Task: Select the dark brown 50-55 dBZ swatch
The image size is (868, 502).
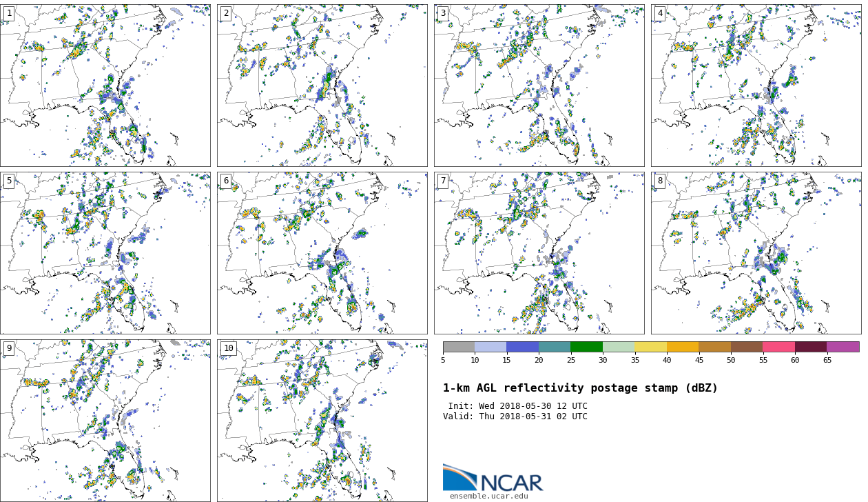Action: [x=747, y=347]
